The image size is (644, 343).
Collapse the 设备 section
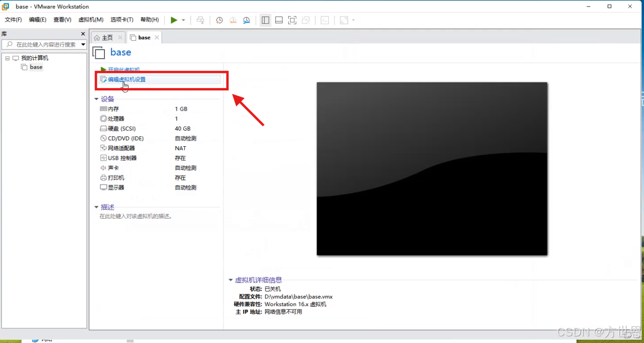(96, 99)
